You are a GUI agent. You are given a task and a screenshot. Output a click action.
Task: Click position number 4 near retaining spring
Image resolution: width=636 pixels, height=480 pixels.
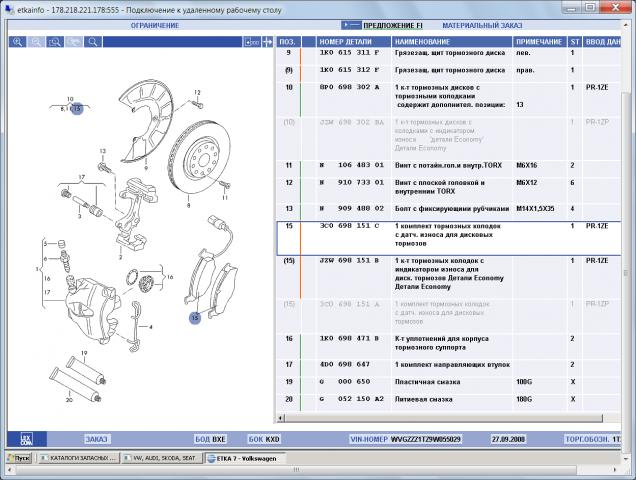(x=150, y=327)
